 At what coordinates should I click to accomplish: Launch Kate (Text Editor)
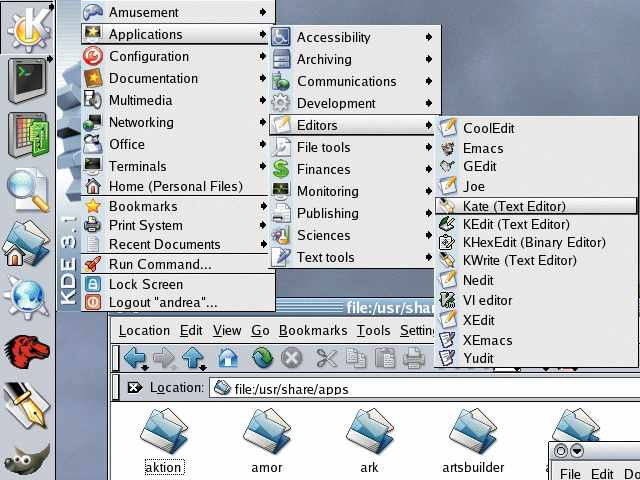pos(536,206)
